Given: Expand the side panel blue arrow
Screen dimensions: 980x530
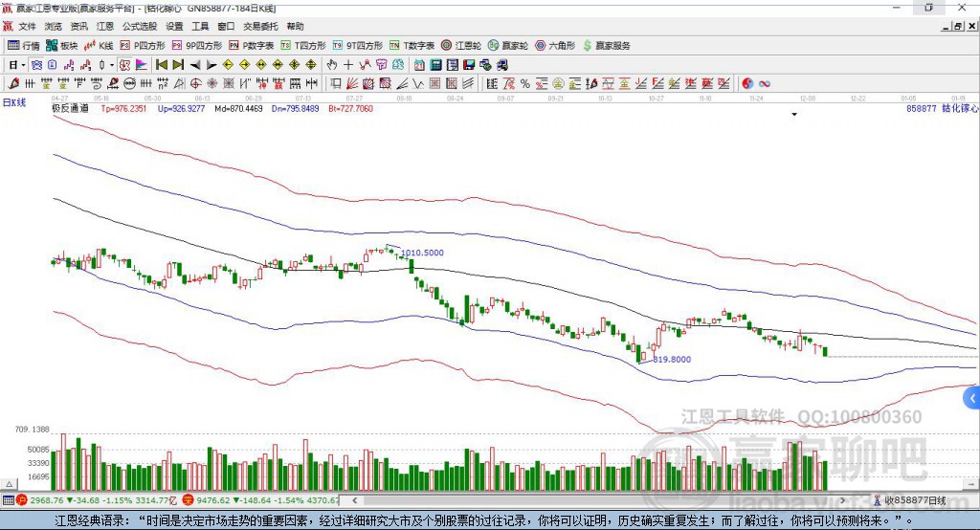Looking at the screenshot, I should [x=972, y=398].
